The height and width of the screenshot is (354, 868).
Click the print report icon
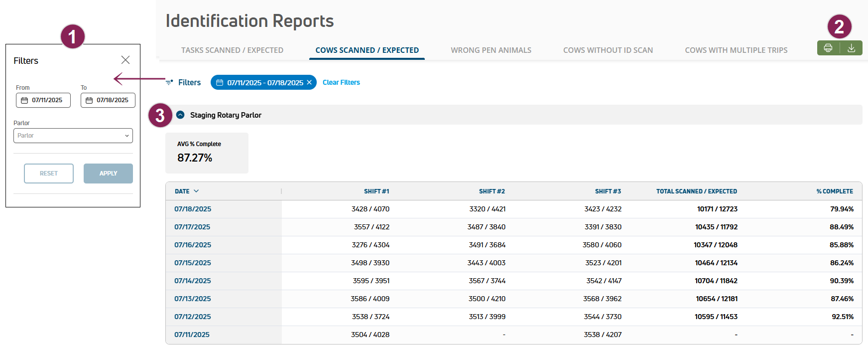tap(828, 48)
